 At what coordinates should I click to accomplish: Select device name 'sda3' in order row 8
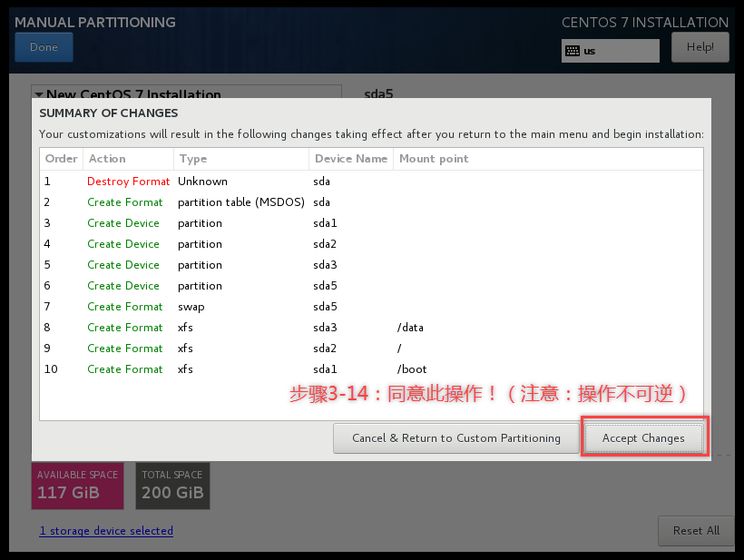325,328
